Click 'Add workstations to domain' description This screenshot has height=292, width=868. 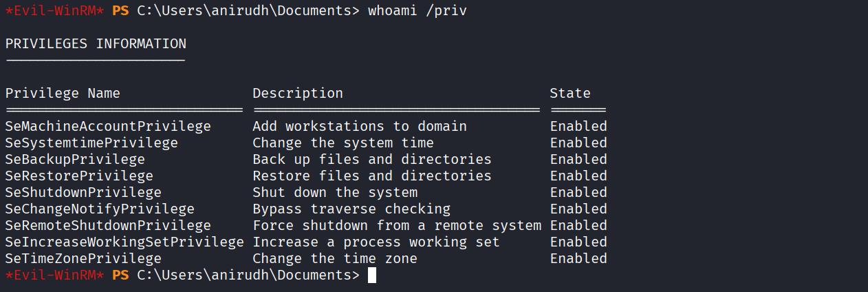point(360,127)
